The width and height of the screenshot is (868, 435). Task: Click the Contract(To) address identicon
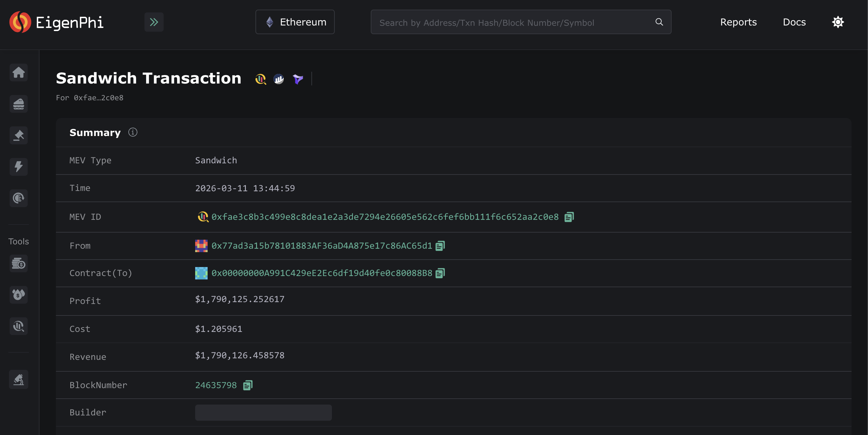click(201, 273)
